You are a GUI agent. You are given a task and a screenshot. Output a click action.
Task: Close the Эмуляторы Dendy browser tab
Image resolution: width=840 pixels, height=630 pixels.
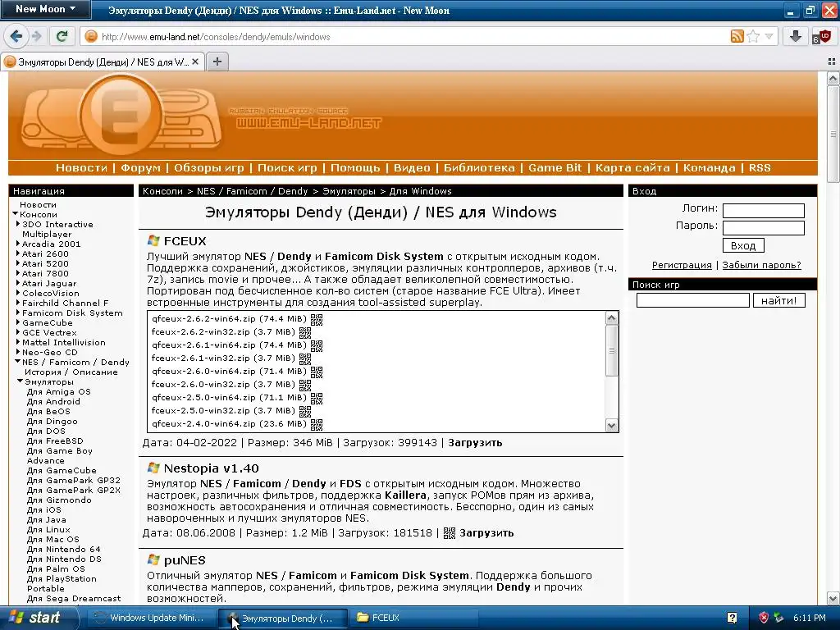click(195, 62)
